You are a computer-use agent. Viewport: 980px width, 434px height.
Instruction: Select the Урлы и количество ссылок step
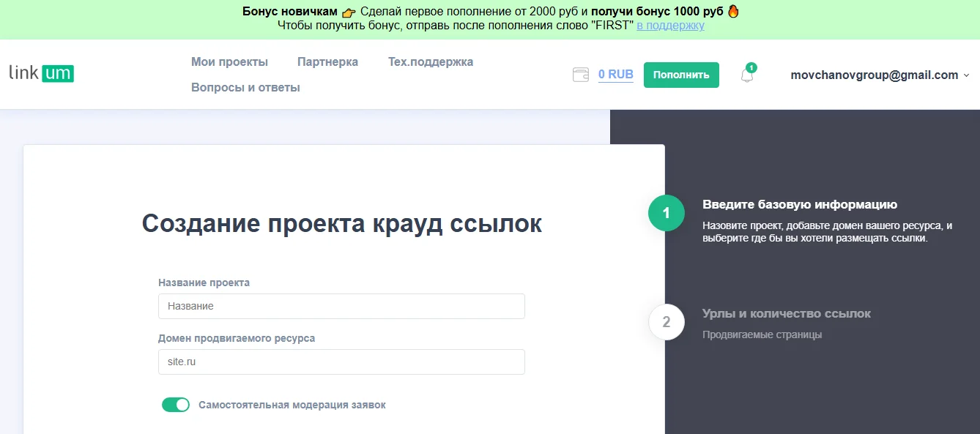coord(786,313)
